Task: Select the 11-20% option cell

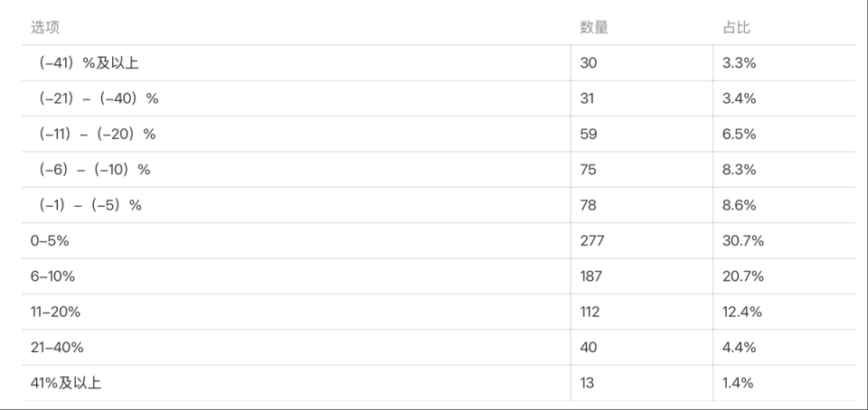Action: [55, 312]
